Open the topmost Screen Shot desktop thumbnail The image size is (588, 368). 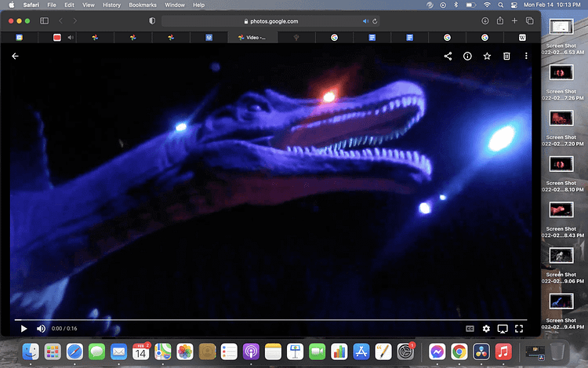coord(560,27)
